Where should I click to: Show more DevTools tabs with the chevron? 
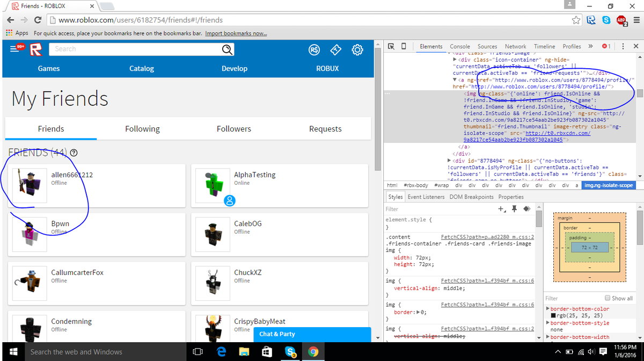tap(591, 46)
